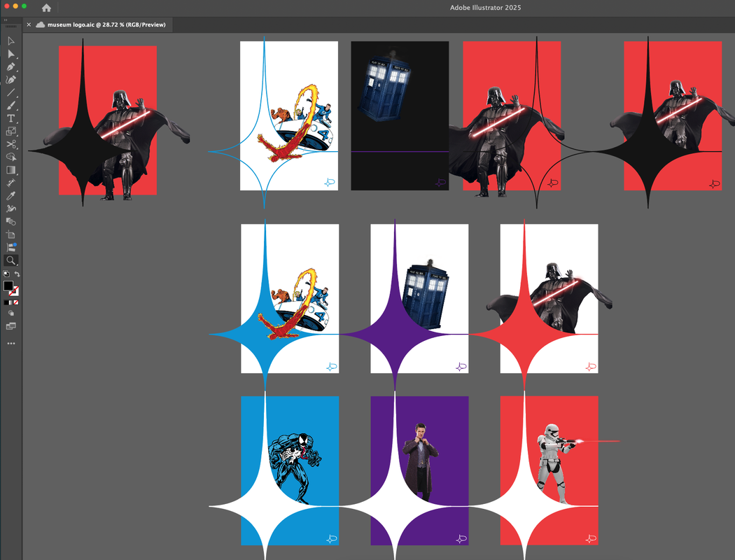Select the Zoom magnifier tool
735x560 pixels.
[10, 260]
